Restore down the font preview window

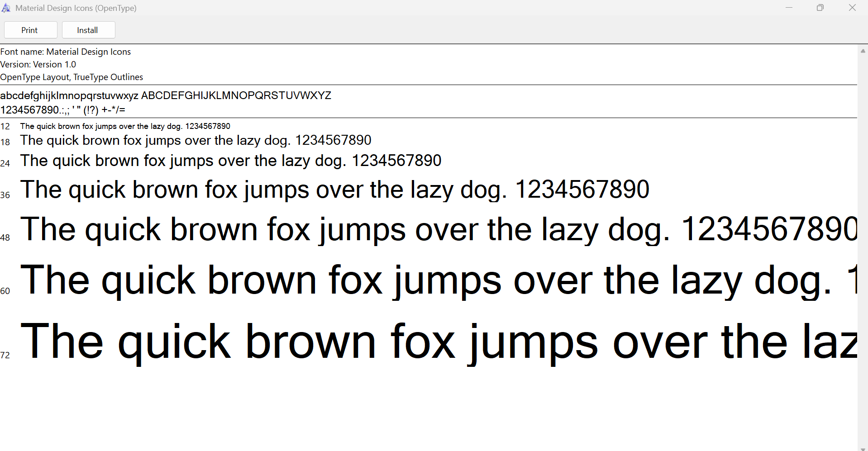point(820,8)
